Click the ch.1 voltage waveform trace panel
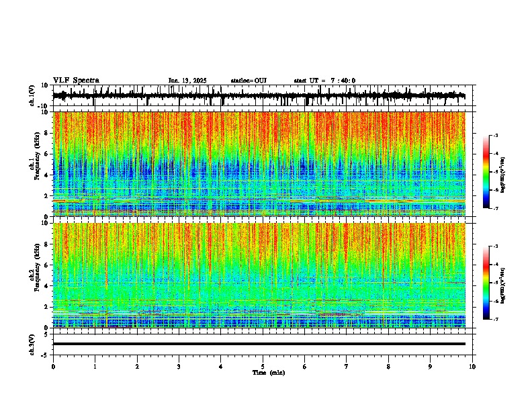The height and width of the screenshot is (411, 532). click(x=263, y=95)
